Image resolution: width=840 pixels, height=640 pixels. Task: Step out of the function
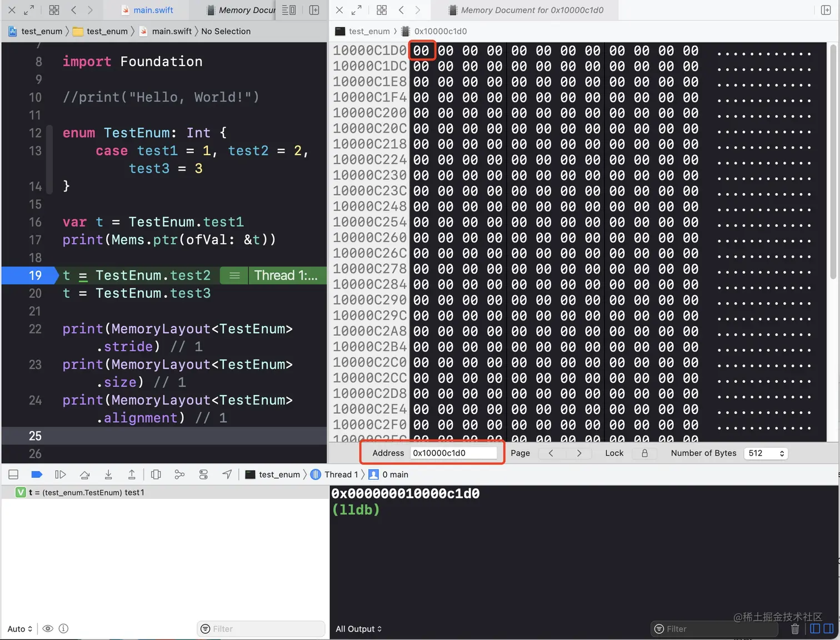click(132, 474)
